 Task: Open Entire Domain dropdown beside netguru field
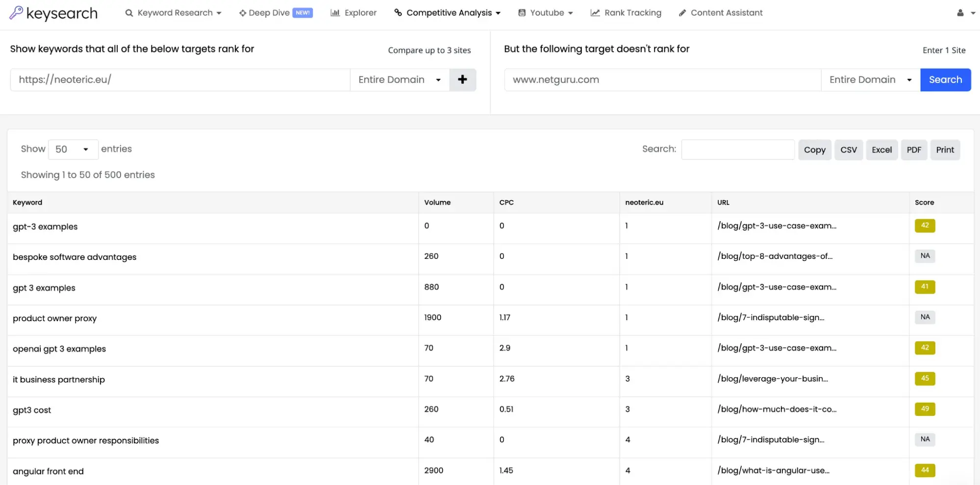coord(870,79)
